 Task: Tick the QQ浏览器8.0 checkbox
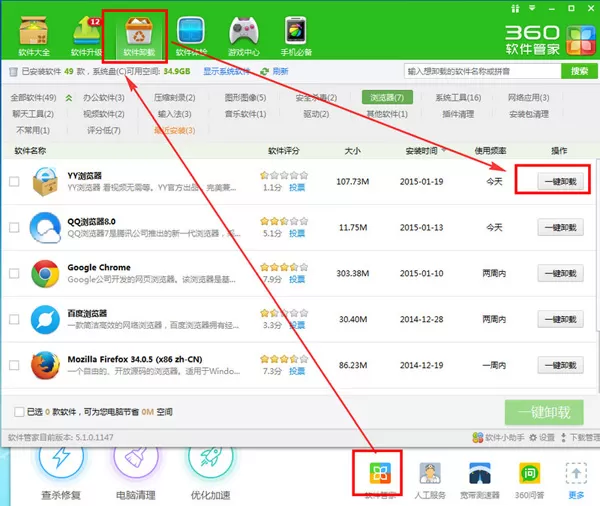14,227
